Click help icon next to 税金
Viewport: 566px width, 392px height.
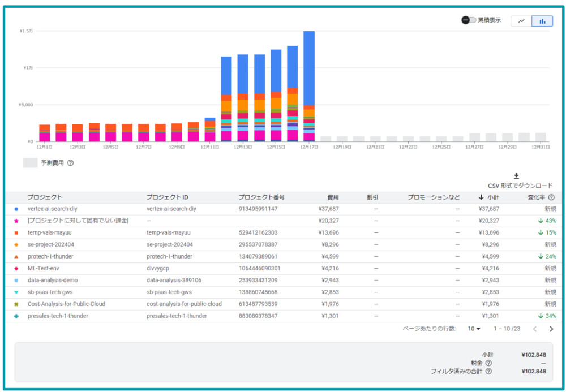click(x=488, y=363)
